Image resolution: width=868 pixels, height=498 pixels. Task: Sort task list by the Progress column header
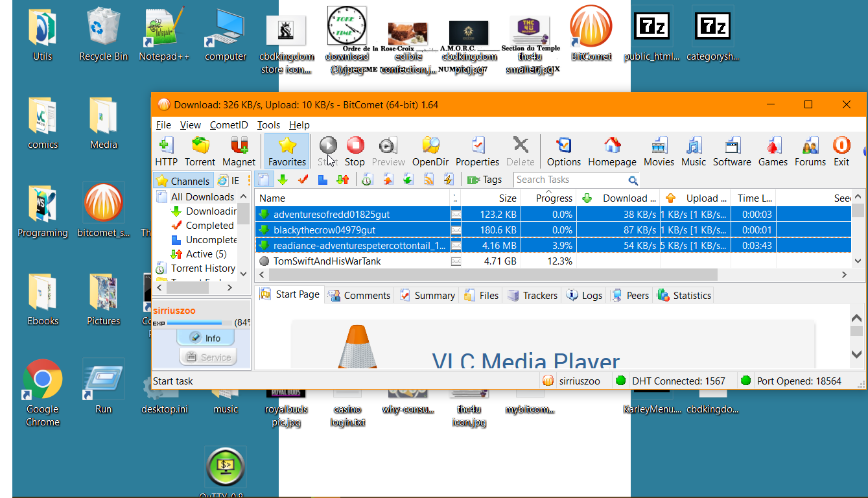click(550, 198)
